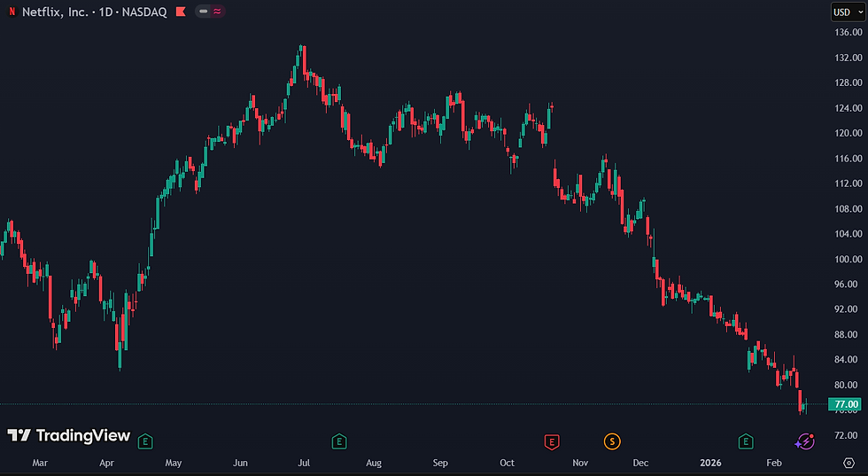The height and width of the screenshot is (476, 868).
Task: Click the 77.00 current price label
Action: (x=847, y=404)
